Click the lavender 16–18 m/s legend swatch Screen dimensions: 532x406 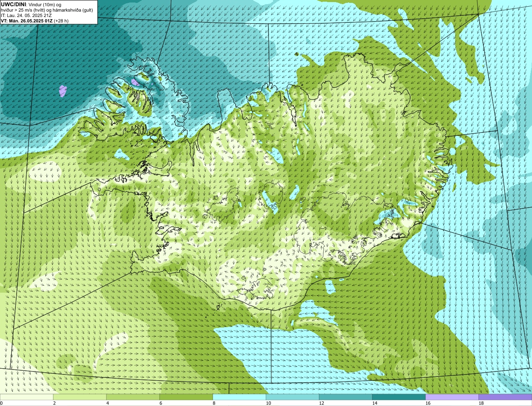452,397
